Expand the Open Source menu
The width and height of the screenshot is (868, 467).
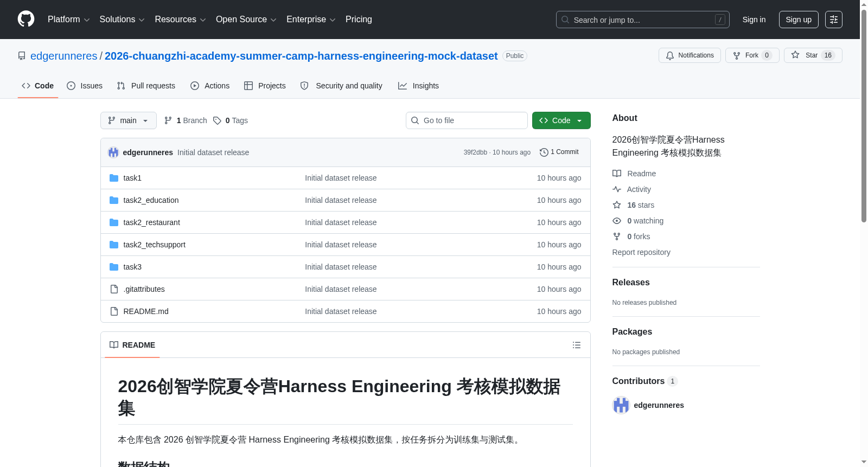point(246,20)
